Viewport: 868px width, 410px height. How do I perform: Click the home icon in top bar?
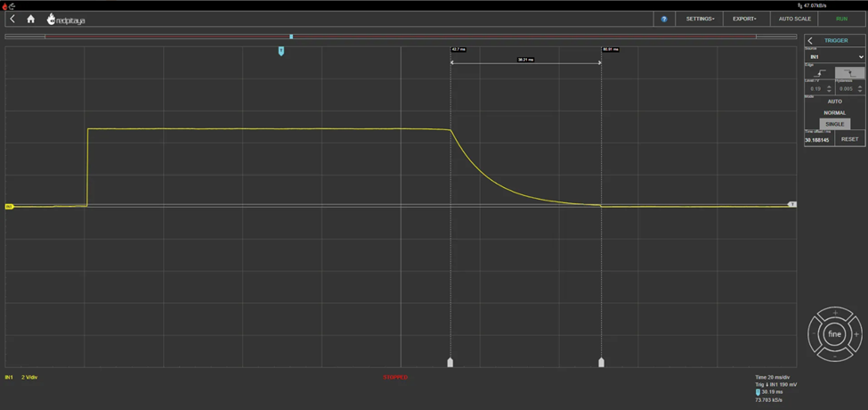click(31, 19)
